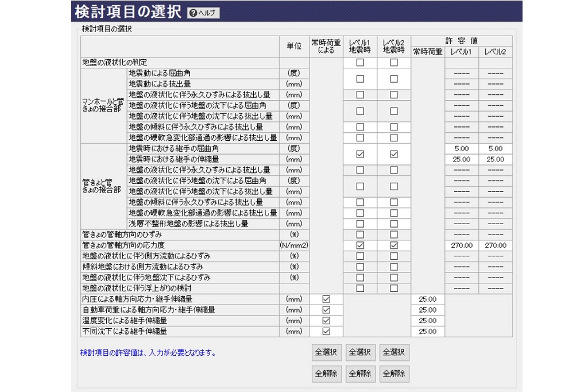Check レベル1 for pipe-joint 地盤の液状化に伴う地盤の沈下による屈曲角
Image resolution: width=588 pixels, height=392 pixels.
360,186
